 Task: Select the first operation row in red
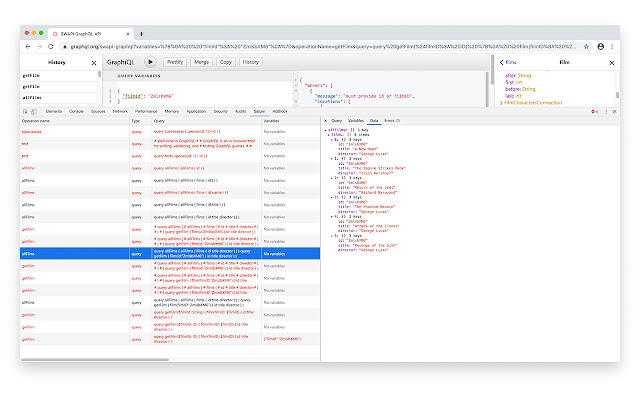pyautogui.click(x=170, y=131)
